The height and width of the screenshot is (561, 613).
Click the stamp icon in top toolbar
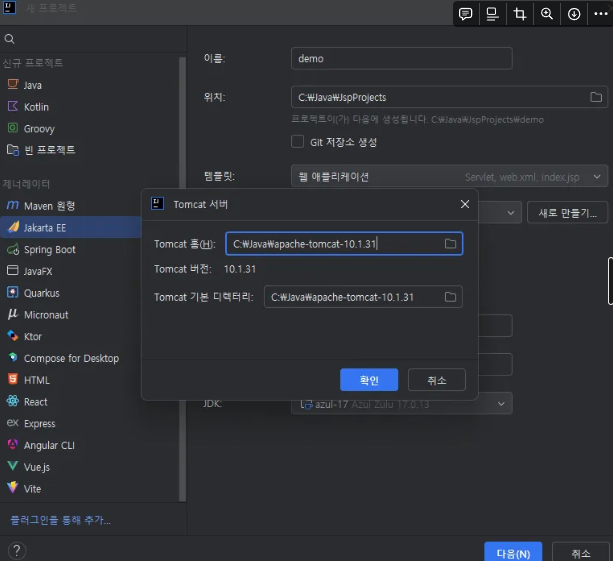492,14
